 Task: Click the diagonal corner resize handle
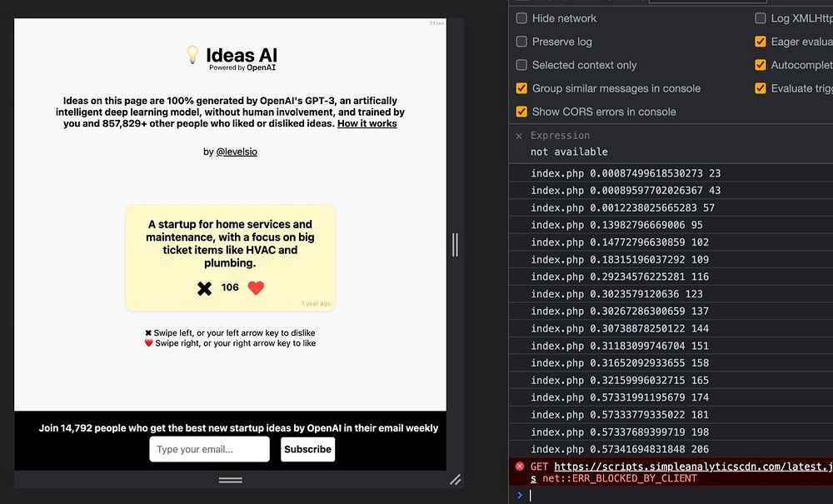coord(456,480)
